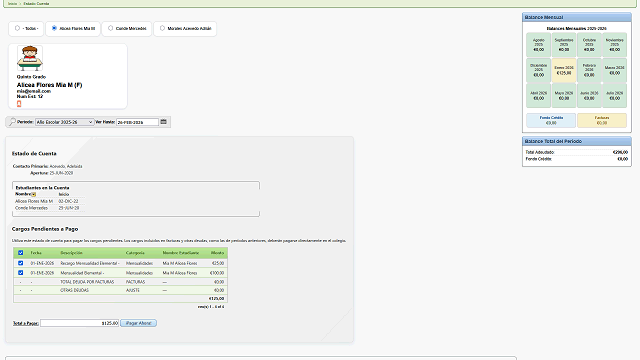Open the calendar date picker icon
Viewport: 640px width, 360px height.
pos(164,122)
